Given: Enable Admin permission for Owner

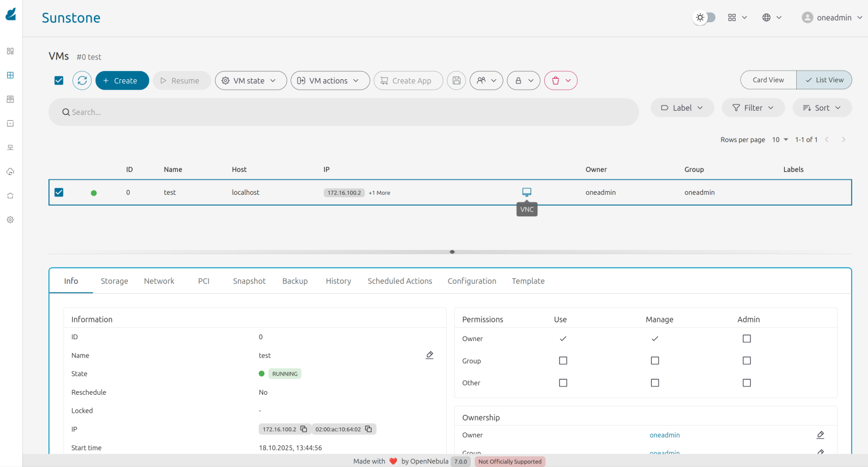Looking at the screenshot, I should 747,339.
